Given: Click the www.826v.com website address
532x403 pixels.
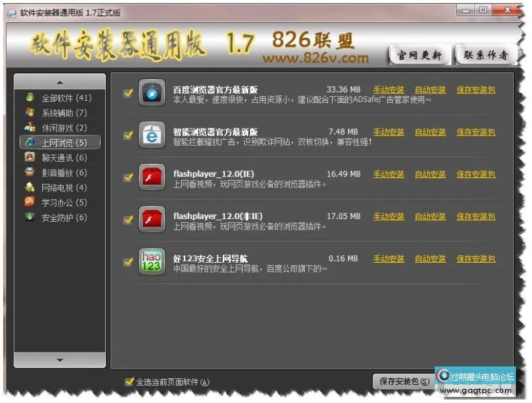Looking at the screenshot, I should click(x=316, y=58).
